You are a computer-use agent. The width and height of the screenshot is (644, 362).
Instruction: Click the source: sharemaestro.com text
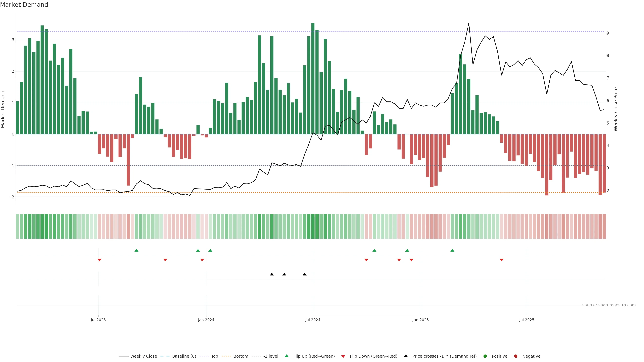(609, 305)
